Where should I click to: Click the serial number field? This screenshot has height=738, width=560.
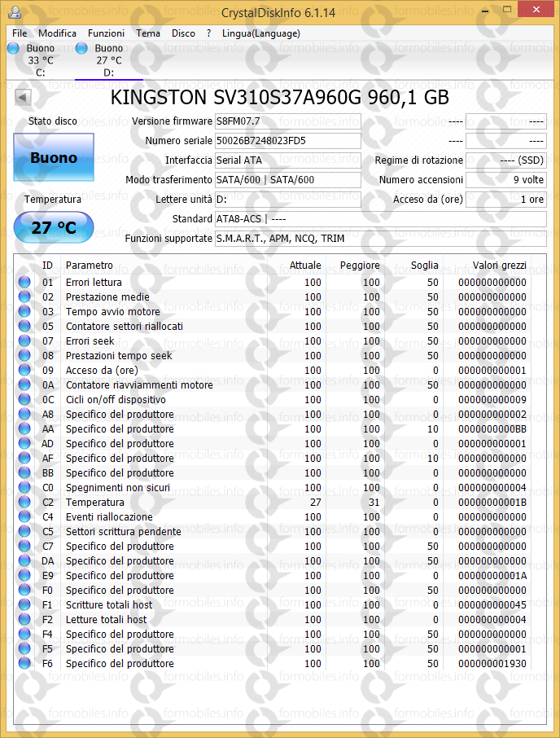[x=287, y=141]
